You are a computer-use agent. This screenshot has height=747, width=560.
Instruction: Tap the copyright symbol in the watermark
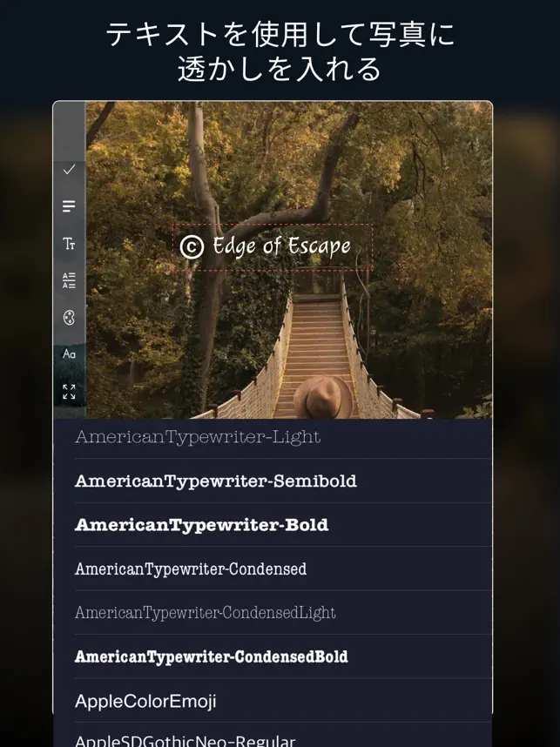pos(192,246)
